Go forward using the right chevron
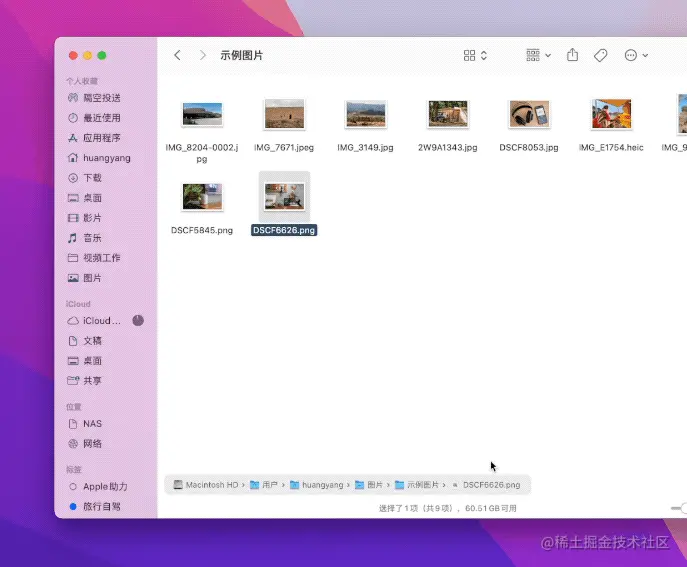 pyautogui.click(x=202, y=55)
